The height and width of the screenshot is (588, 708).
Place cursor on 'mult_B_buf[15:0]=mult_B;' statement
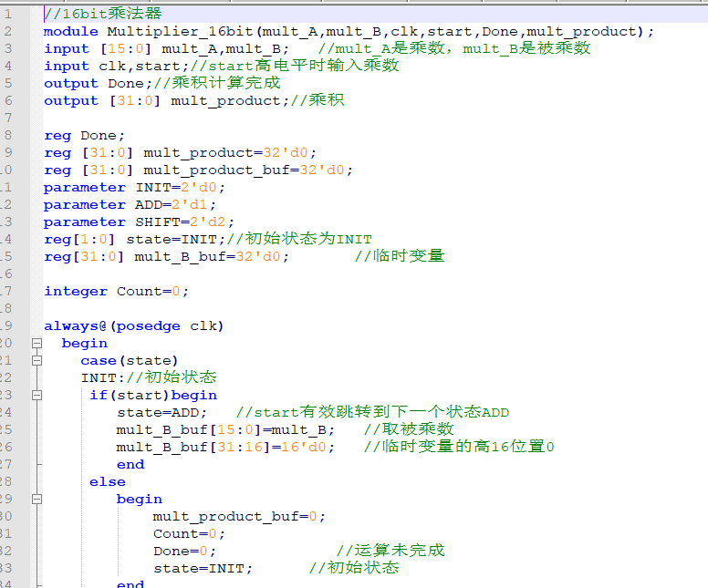225,429
